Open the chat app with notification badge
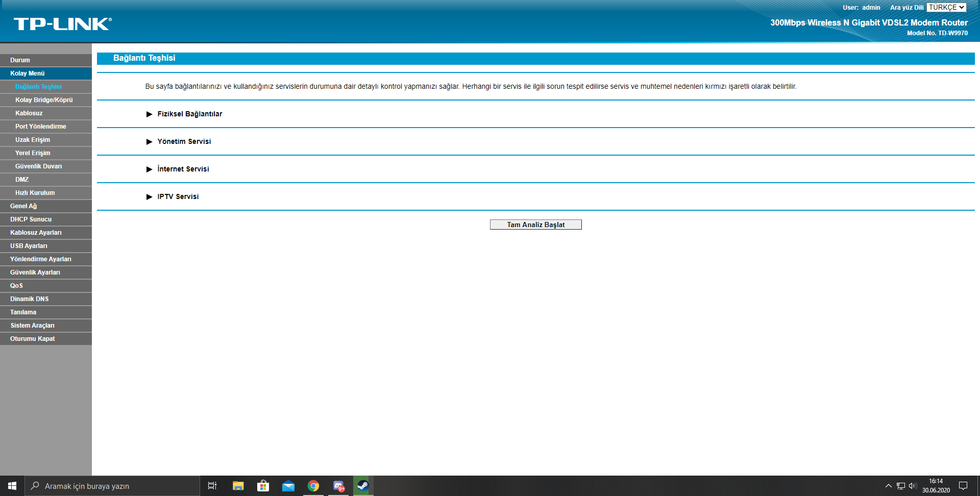The image size is (980, 496). [338, 486]
